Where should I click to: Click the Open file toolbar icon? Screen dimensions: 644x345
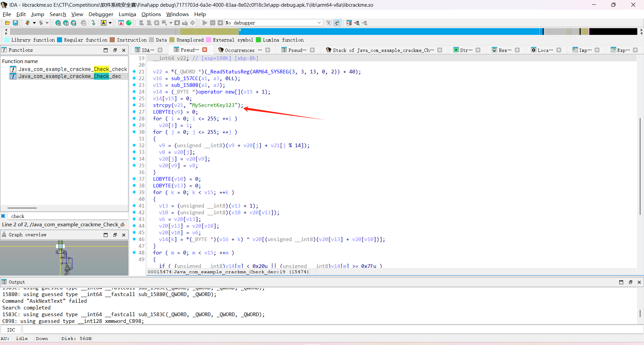[7, 23]
